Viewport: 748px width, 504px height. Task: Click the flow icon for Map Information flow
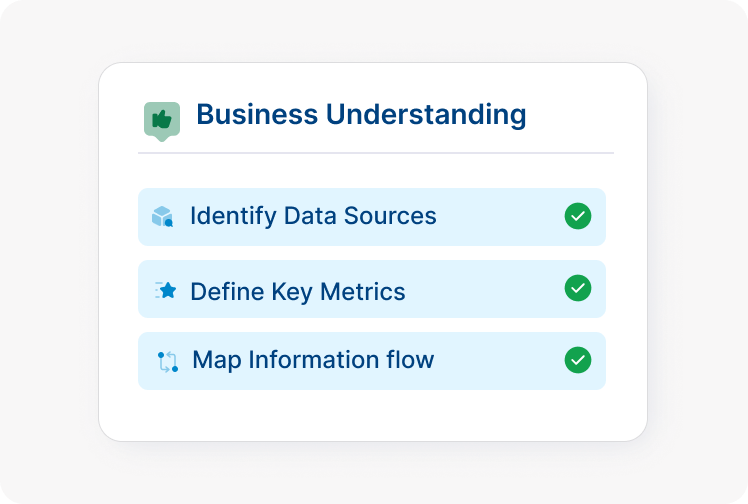167,361
